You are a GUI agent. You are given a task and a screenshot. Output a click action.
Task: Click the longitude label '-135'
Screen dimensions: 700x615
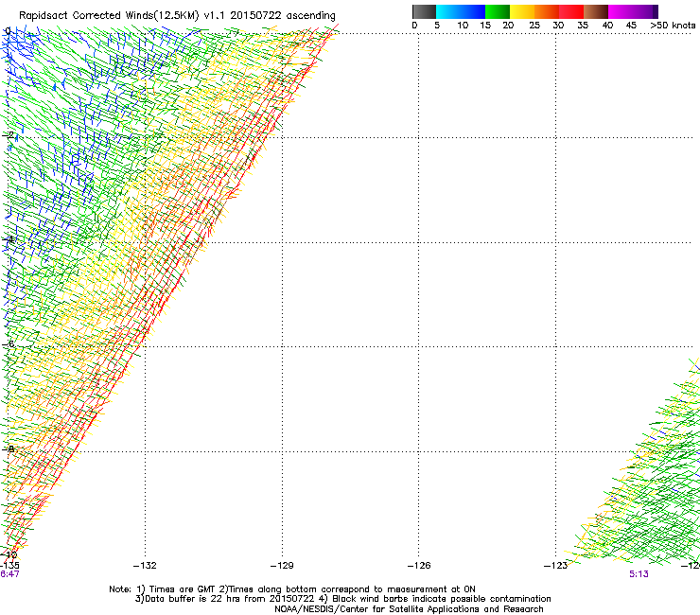[x=9, y=566]
